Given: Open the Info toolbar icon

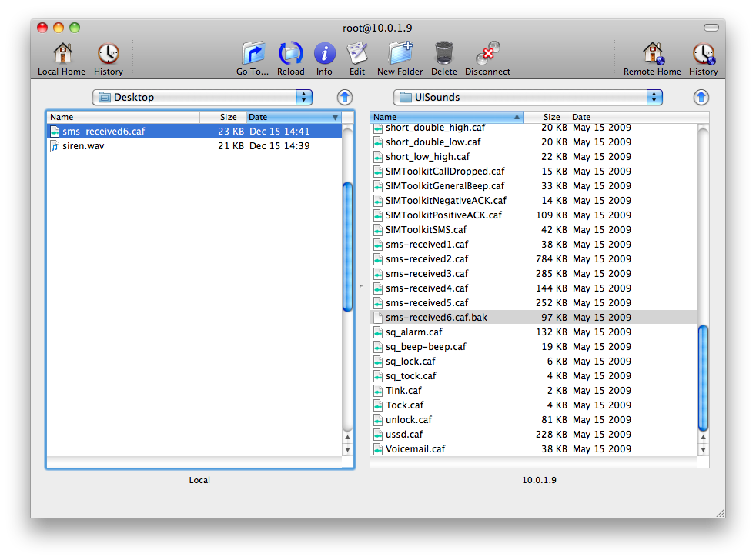Looking at the screenshot, I should pos(324,55).
